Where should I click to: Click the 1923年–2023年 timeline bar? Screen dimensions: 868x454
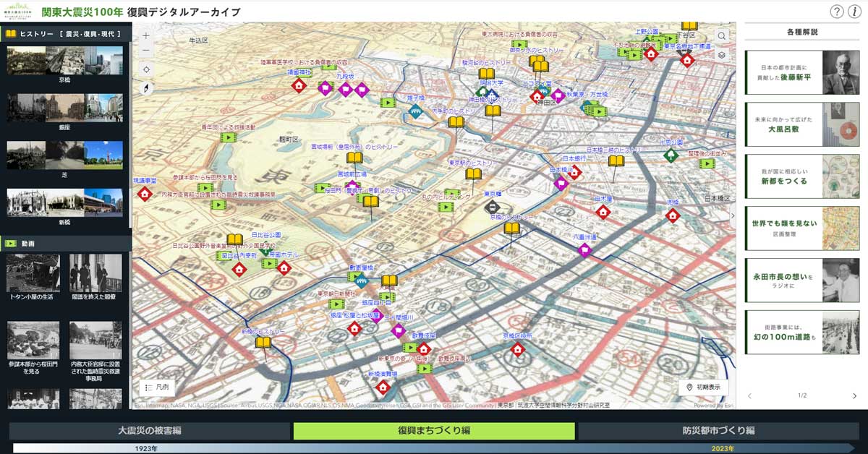[434, 448]
